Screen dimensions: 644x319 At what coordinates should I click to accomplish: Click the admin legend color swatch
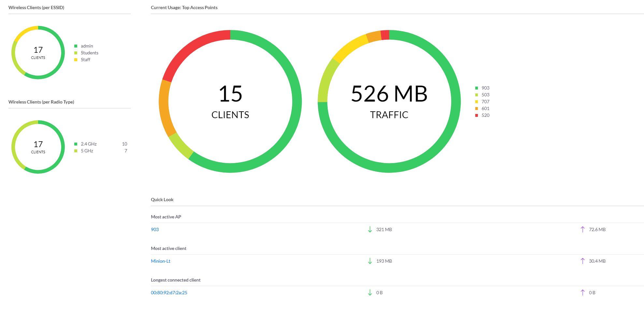click(76, 46)
